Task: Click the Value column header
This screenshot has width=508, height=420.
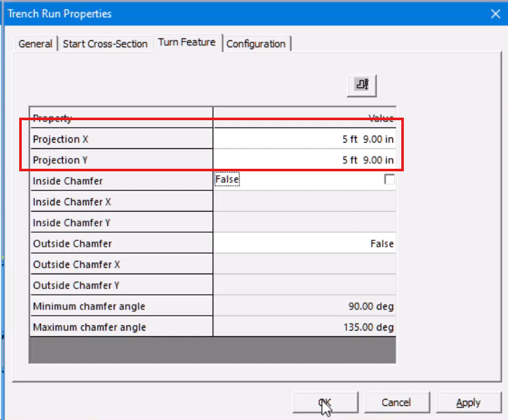Action: (x=304, y=118)
